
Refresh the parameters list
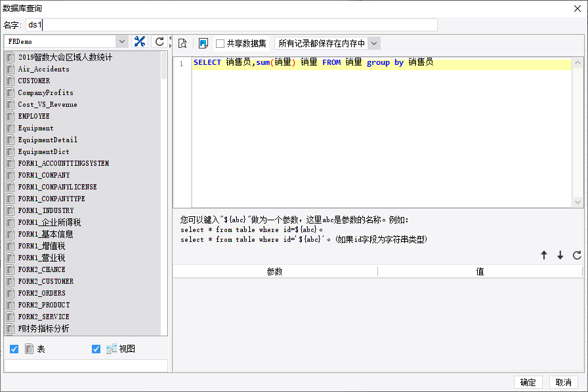tap(577, 255)
